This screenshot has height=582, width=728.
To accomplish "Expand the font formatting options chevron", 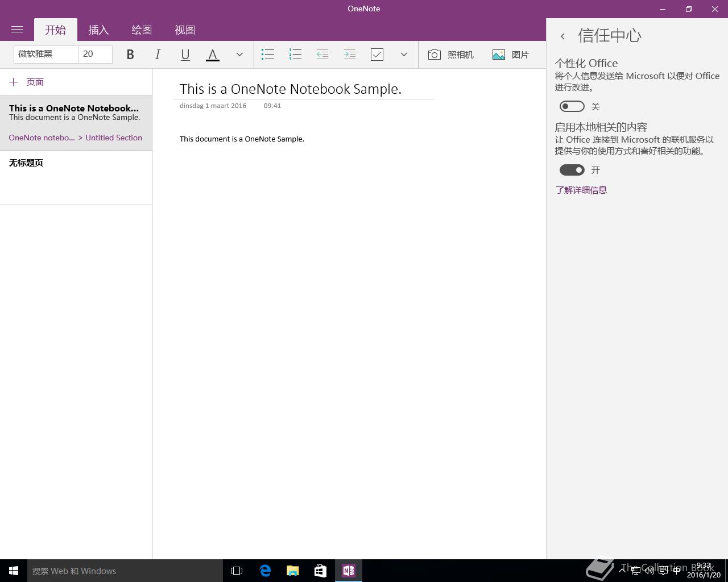I will (x=239, y=55).
